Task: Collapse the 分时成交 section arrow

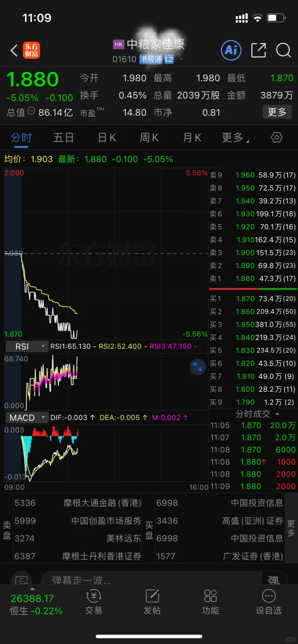Action: pos(277,414)
